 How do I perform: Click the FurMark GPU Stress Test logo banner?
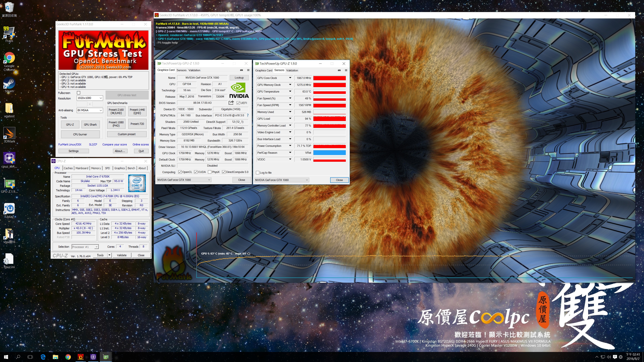tap(103, 50)
